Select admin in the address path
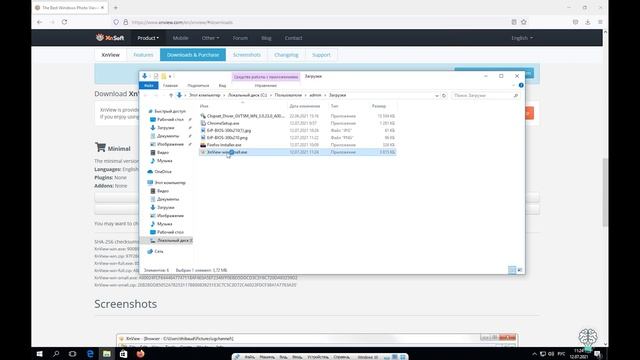640x360 pixels. point(315,95)
